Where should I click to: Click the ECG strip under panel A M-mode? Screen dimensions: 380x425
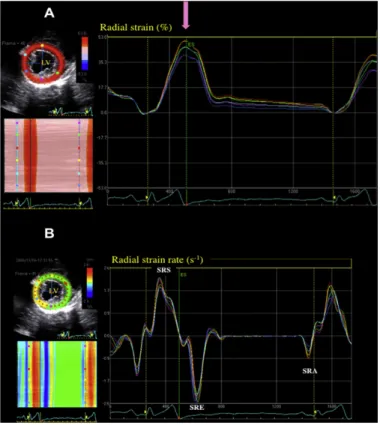coord(48,203)
